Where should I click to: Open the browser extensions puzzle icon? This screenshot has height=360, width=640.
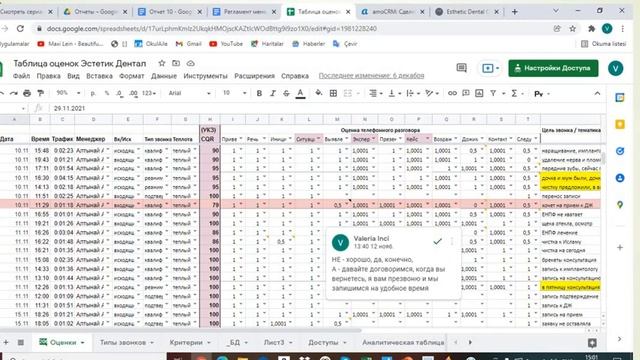[x=591, y=29]
